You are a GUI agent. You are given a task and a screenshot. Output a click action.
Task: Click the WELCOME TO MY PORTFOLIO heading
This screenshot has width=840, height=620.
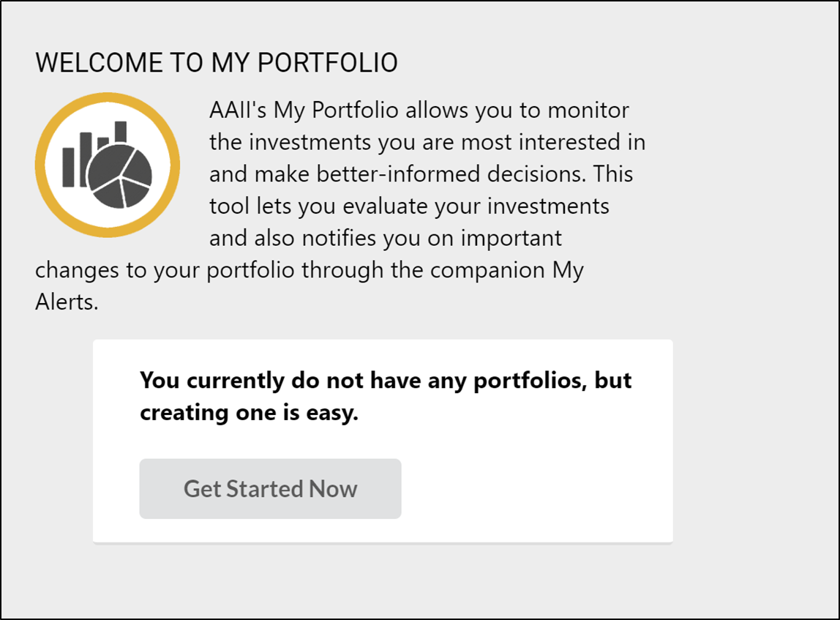tap(217, 63)
